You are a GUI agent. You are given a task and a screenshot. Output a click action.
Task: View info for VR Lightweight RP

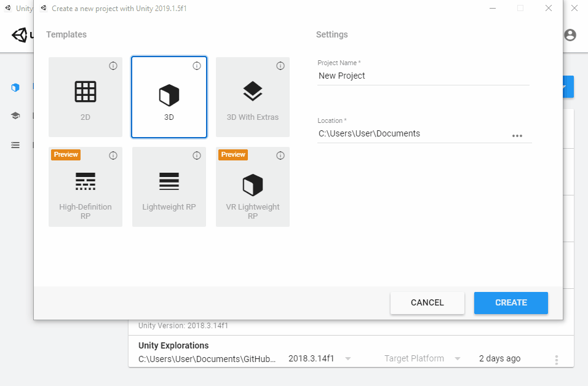point(280,156)
